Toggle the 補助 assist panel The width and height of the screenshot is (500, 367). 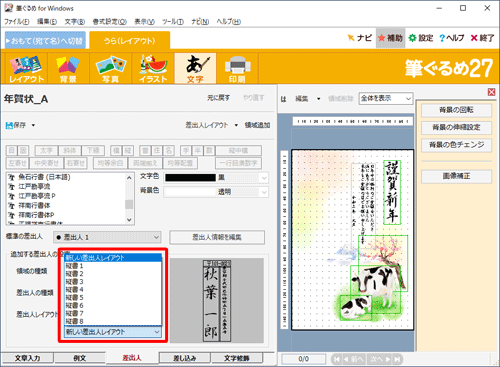tap(390, 38)
